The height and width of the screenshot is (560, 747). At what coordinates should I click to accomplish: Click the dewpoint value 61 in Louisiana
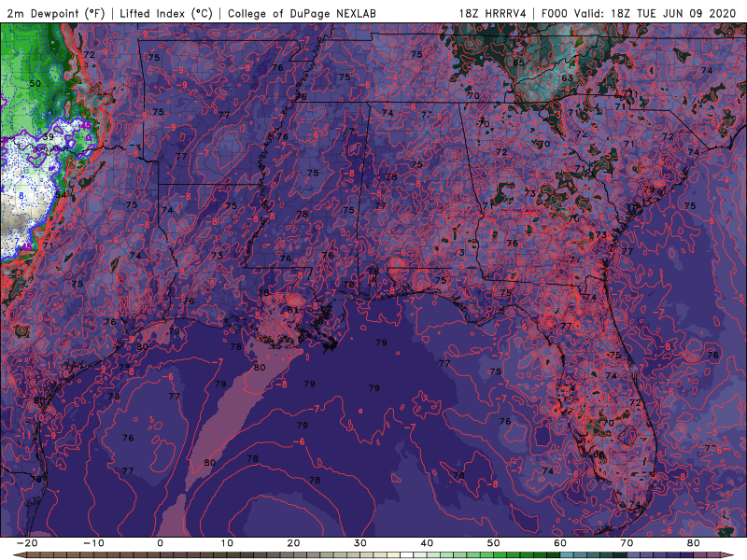tap(292, 310)
